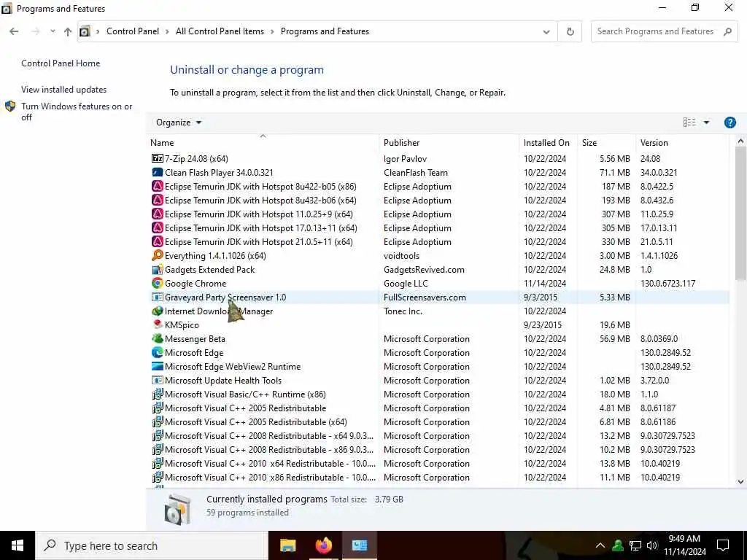This screenshot has height=560, width=747.
Task: Navigate to All Control Panel Items breadcrumb
Action: pos(220,31)
